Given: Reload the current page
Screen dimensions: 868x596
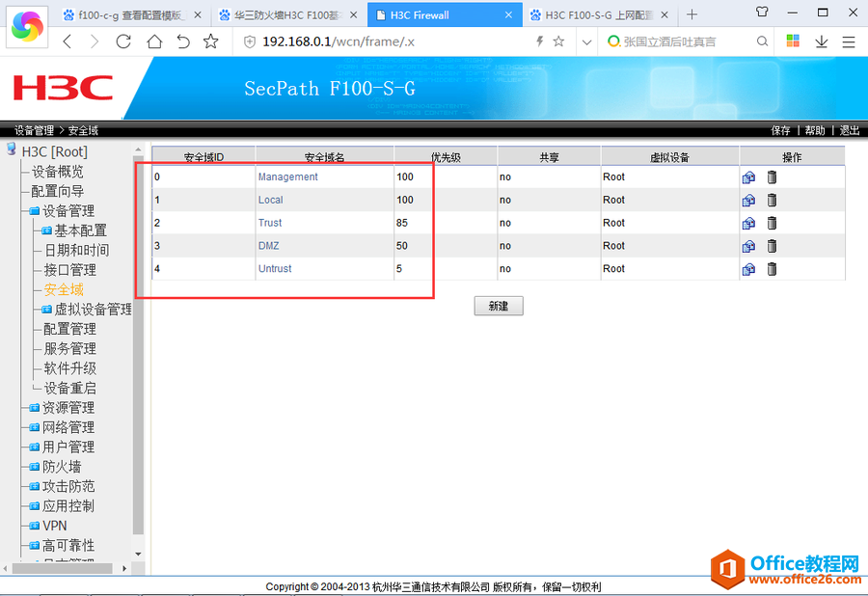Looking at the screenshot, I should coord(123,41).
